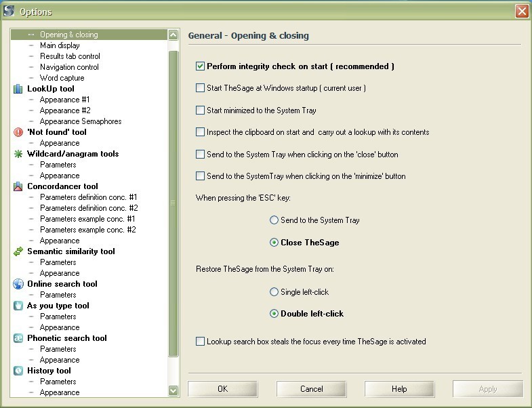Click the Phonetic search tool icon
Viewport: 532px width, 408px height.
click(x=18, y=338)
